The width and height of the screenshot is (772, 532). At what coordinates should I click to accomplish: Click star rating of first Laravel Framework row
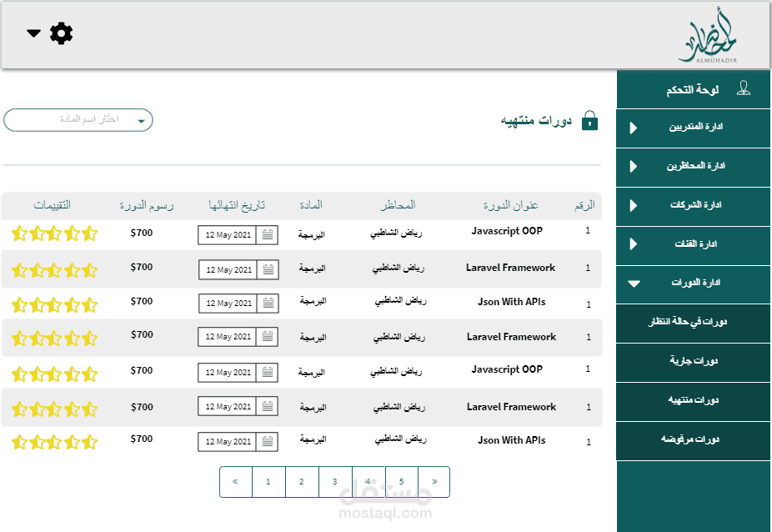pos(55,270)
